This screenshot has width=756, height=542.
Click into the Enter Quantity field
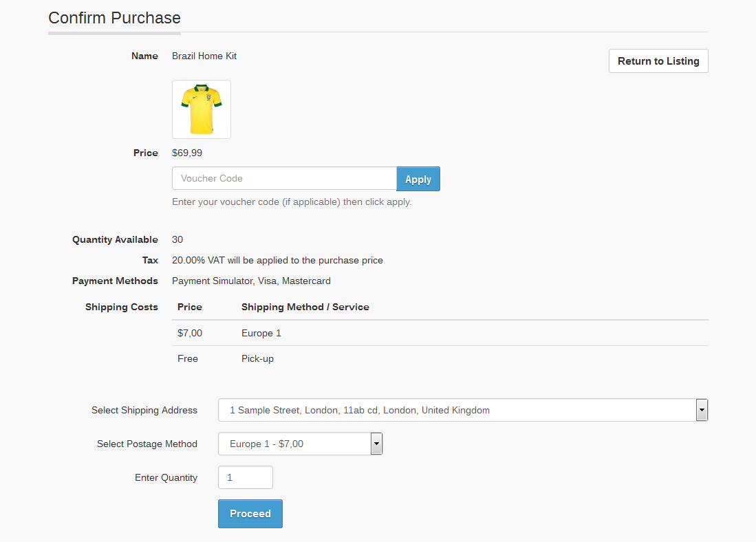[245, 477]
